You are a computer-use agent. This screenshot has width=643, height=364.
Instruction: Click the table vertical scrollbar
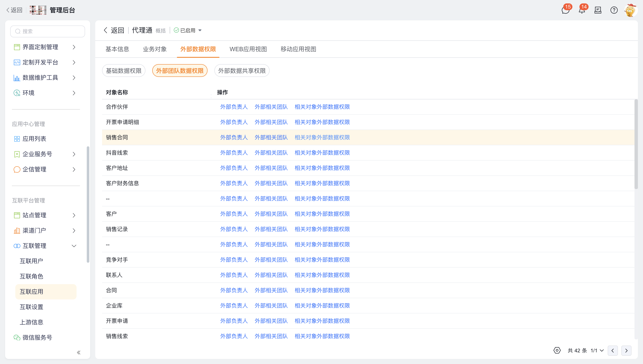pos(636,144)
